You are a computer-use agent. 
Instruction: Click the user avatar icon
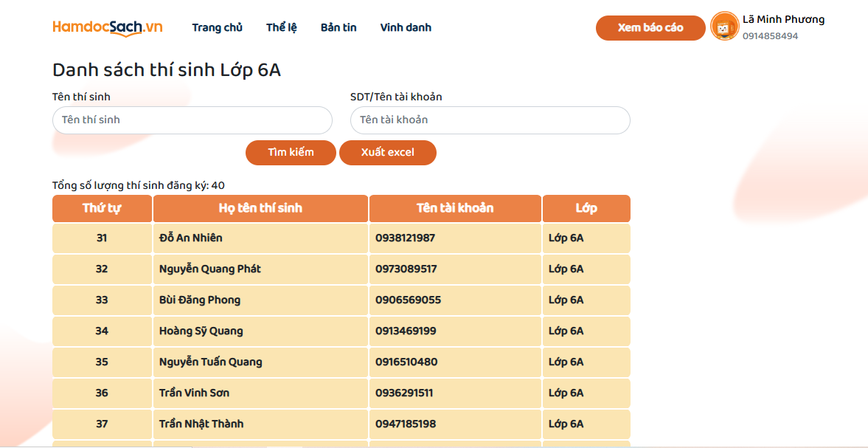click(724, 27)
